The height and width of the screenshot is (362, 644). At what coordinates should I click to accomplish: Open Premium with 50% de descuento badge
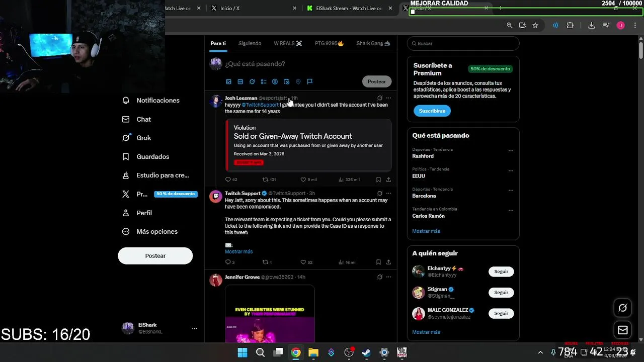coord(159,194)
